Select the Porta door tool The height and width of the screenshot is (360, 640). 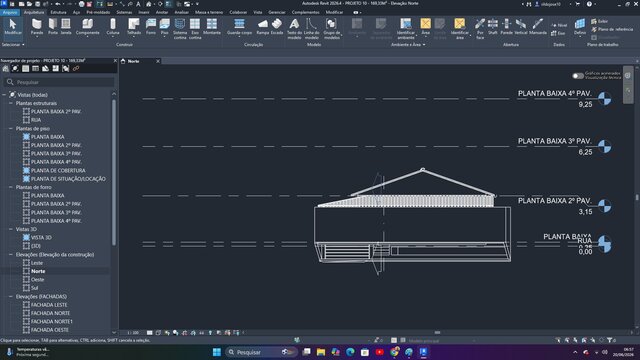click(x=53, y=27)
